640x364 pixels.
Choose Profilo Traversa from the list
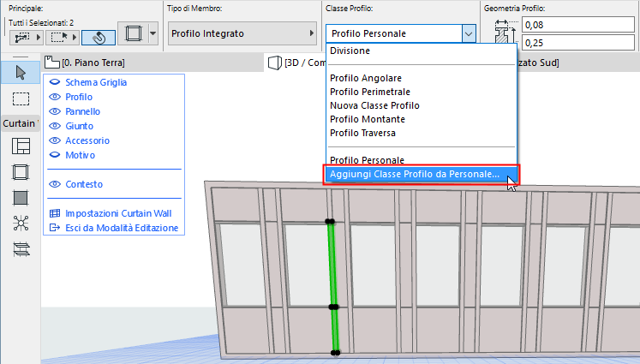tap(422, 133)
